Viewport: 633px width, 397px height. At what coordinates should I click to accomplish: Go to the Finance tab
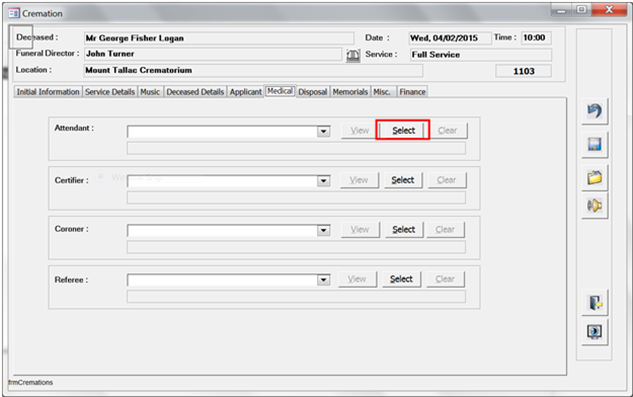[412, 92]
